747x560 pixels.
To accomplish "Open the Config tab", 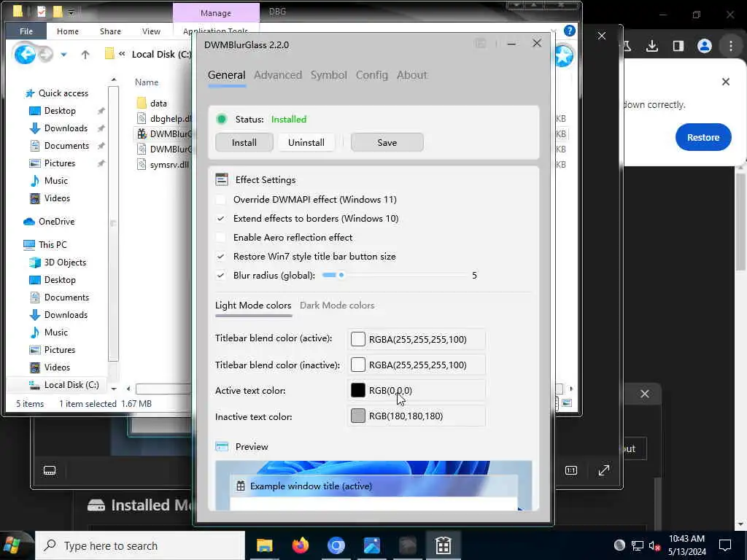I will point(372,75).
